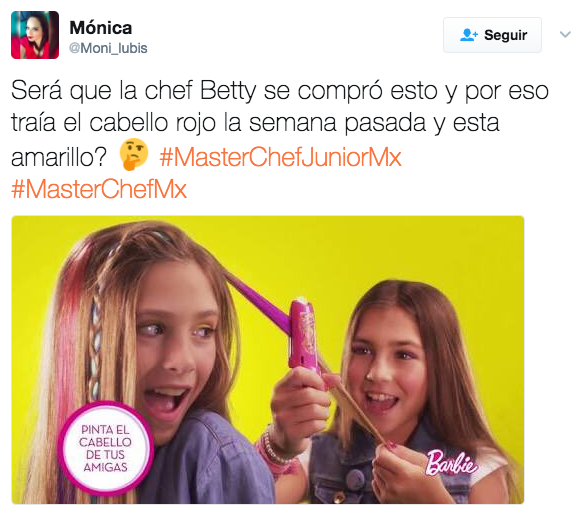The height and width of the screenshot is (512, 582).
Task: Open the Mónica display name link
Action: (101, 28)
